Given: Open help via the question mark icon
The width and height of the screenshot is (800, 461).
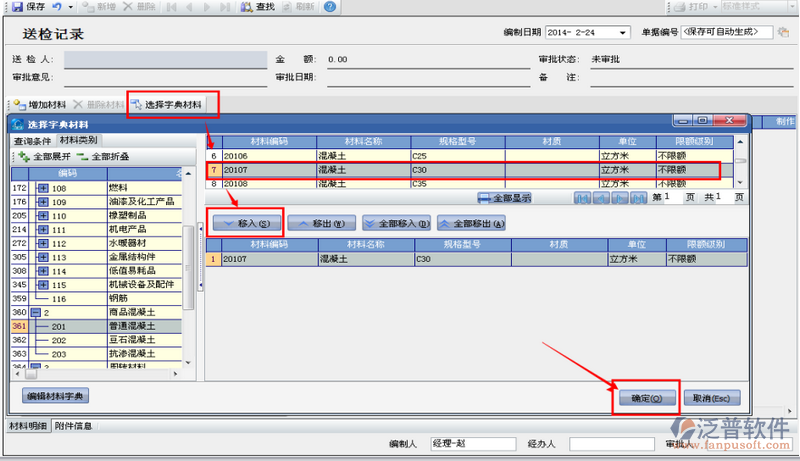Looking at the screenshot, I should point(330,7).
